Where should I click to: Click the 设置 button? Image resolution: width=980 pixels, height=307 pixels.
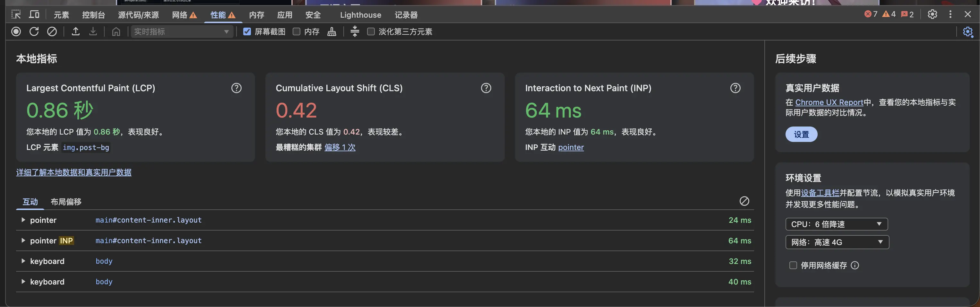tap(801, 135)
